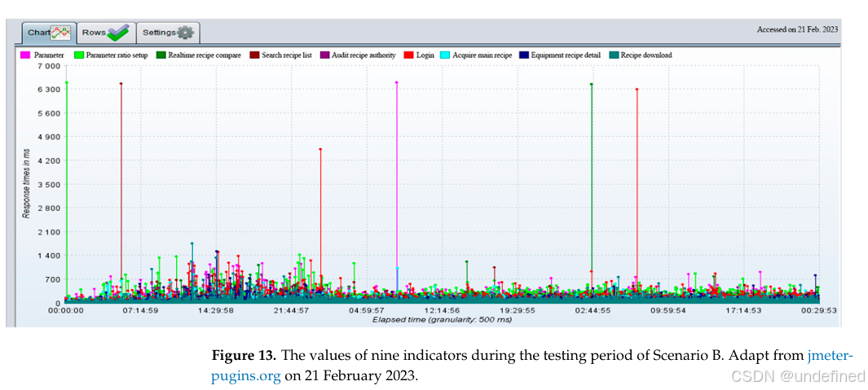The image size is (868, 390).
Task: Switch to the Rows tab
Action: 105,33
